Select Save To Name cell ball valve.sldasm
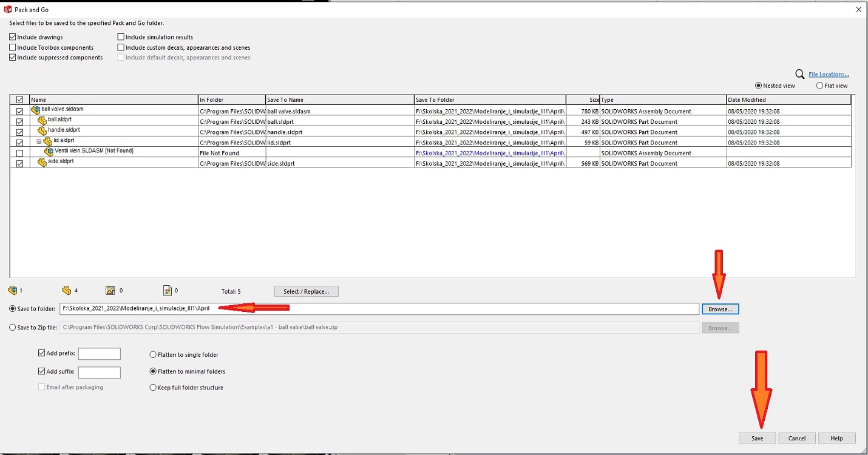Screen dimensions: 868x455 click(340, 112)
